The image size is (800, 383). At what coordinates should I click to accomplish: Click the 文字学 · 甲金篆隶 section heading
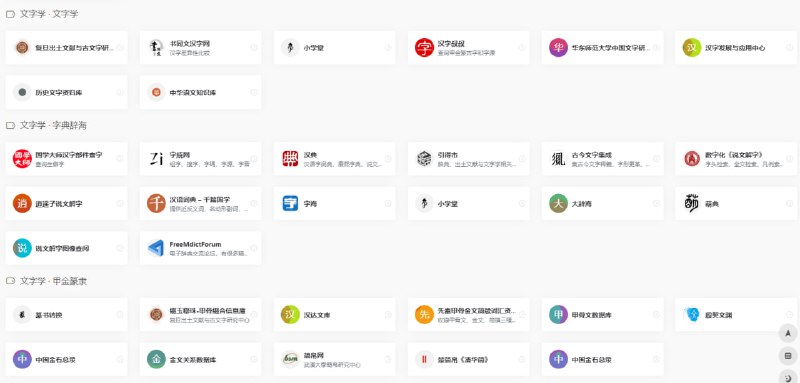[53, 281]
